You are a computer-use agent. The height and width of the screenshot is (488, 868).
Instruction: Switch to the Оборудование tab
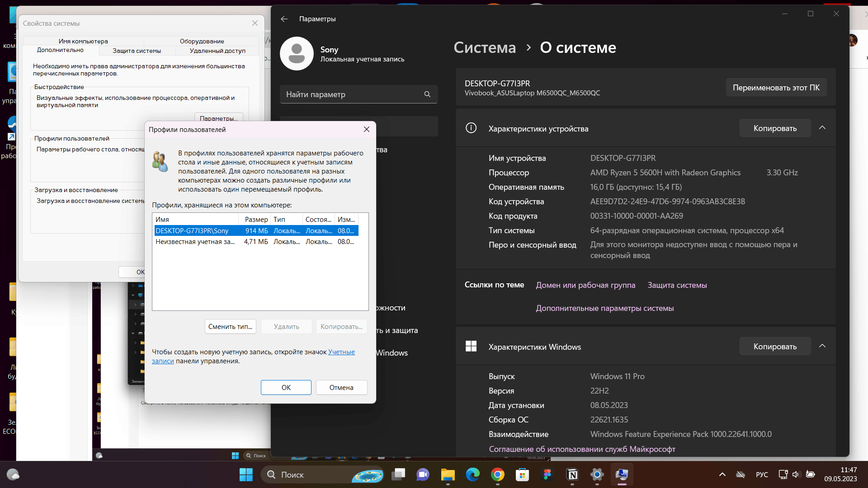(202, 41)
